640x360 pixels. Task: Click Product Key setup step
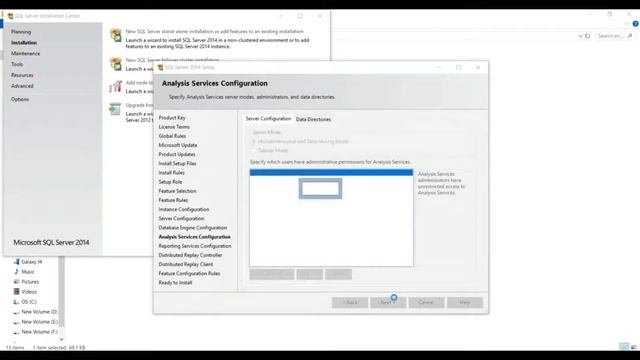pos(172,118)
